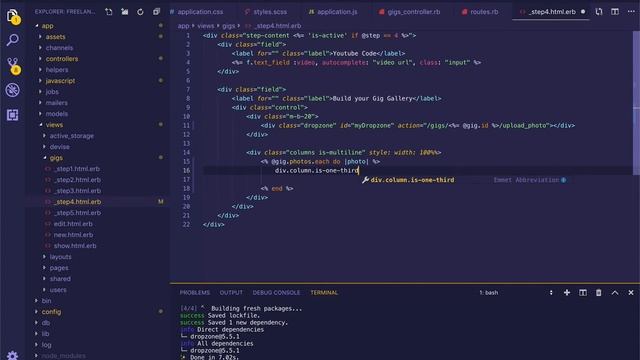
Task: Open the DEBUG CONSOLE panel tab
Action: click(276, 293)
